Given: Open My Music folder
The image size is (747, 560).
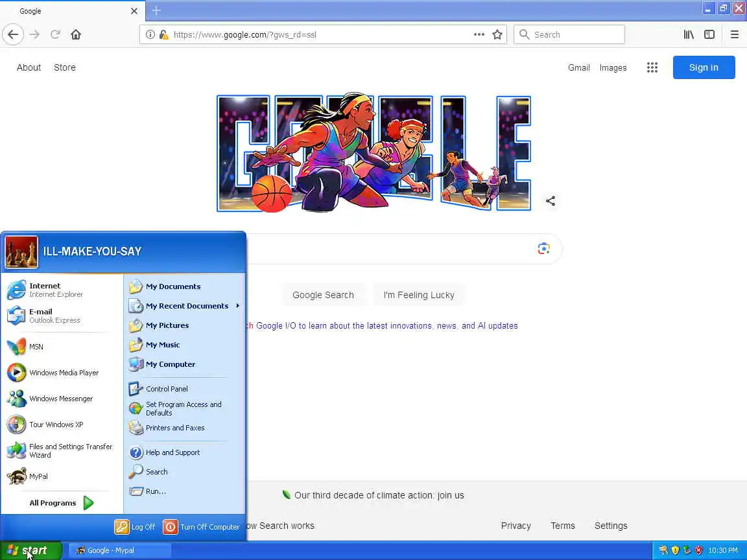Looking at the screenshot, I should pyautogui.click(x=184, y=345).
